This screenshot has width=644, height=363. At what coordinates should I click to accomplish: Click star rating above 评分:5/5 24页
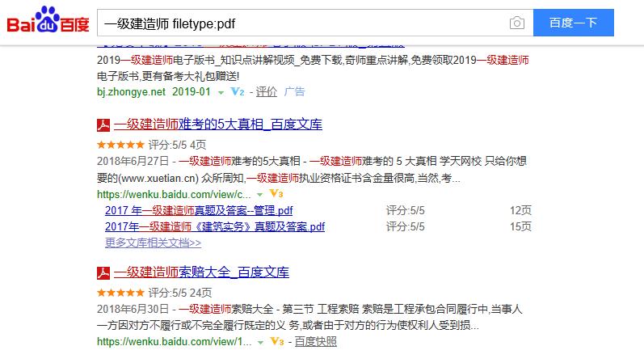120,293
